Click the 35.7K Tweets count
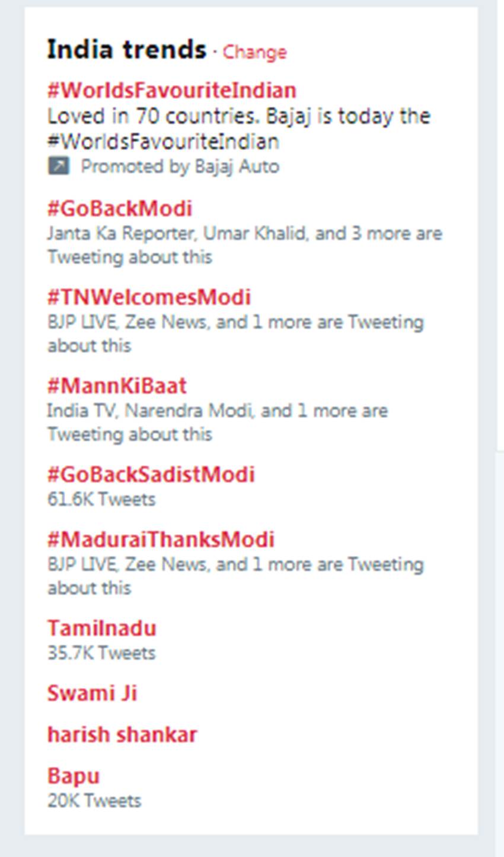The width and height of the screenshot is (504, 857). [x=101, y=653]
